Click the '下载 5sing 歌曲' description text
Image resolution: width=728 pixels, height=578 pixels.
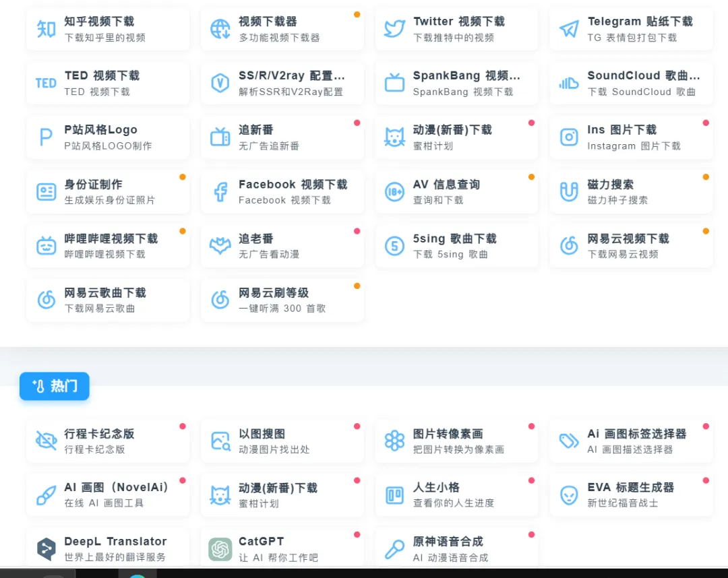pyautogui.click(x=450, y=254)
